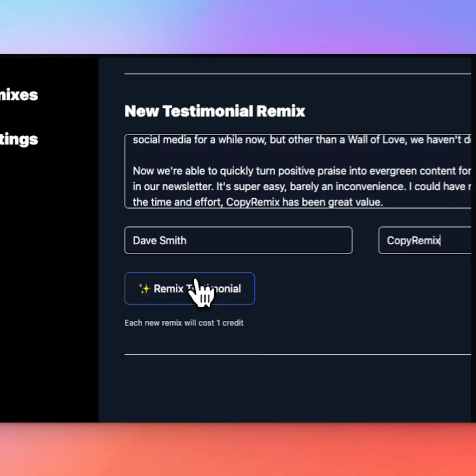Click the divider line below credit note
This screenshot has width=476, height=476.
297,355
